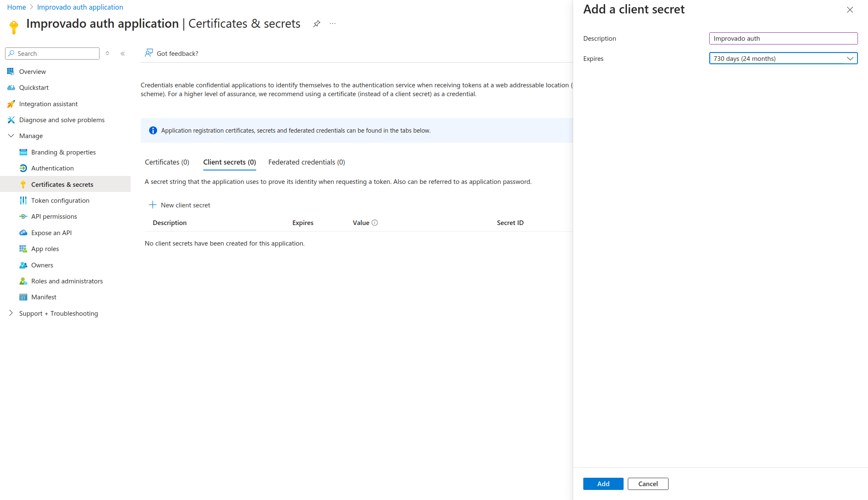Click the Expose an API cloud icon
The image size is (868, 500).
pyautogui.click(x=23, y=233)
